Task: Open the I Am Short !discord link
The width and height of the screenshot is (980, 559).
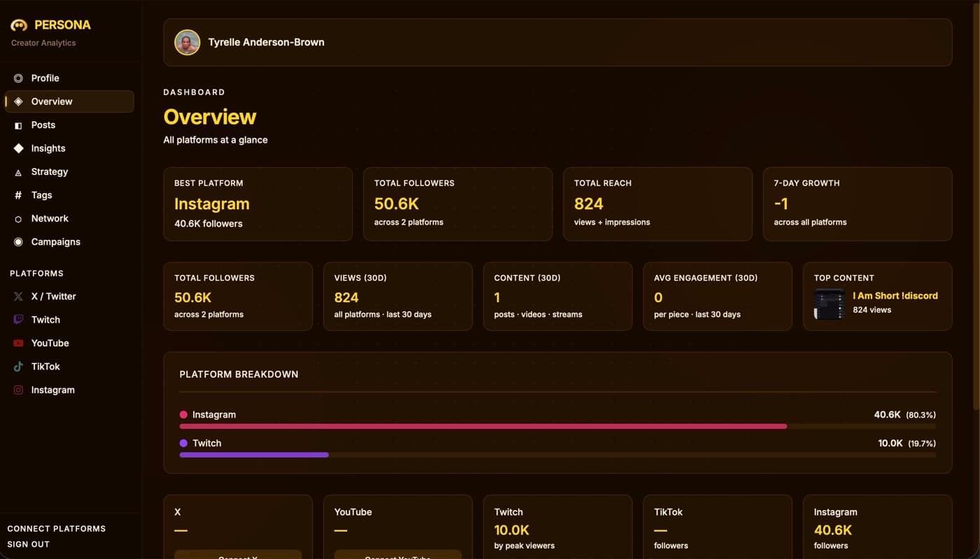Action: 895,296
